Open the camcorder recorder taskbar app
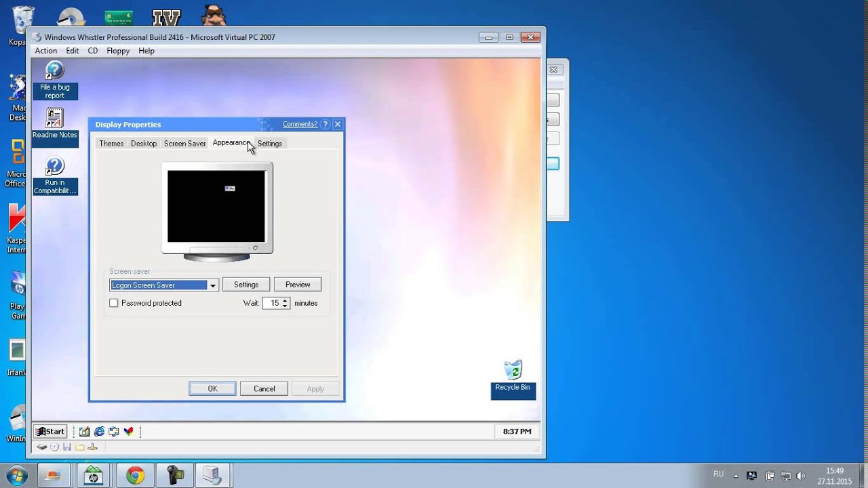The height and width of the screenshot is (488, 868). pos(174,476)
